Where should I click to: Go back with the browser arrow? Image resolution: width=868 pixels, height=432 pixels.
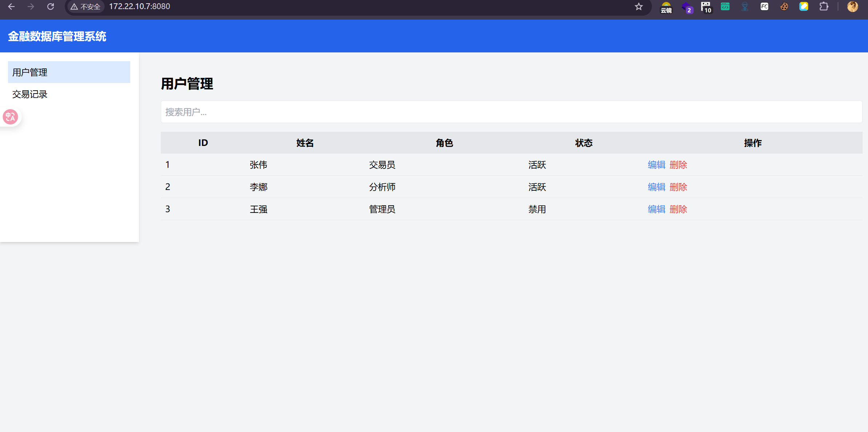pyautogui.click(x=11, y=7)
